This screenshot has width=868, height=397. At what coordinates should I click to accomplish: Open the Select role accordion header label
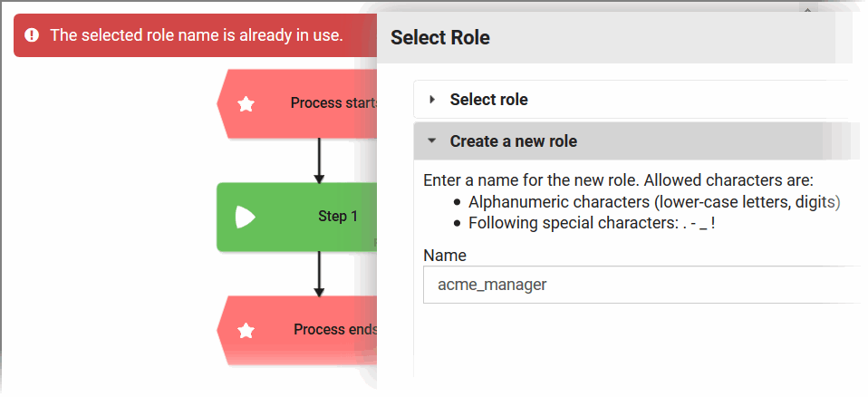(488, 100)
